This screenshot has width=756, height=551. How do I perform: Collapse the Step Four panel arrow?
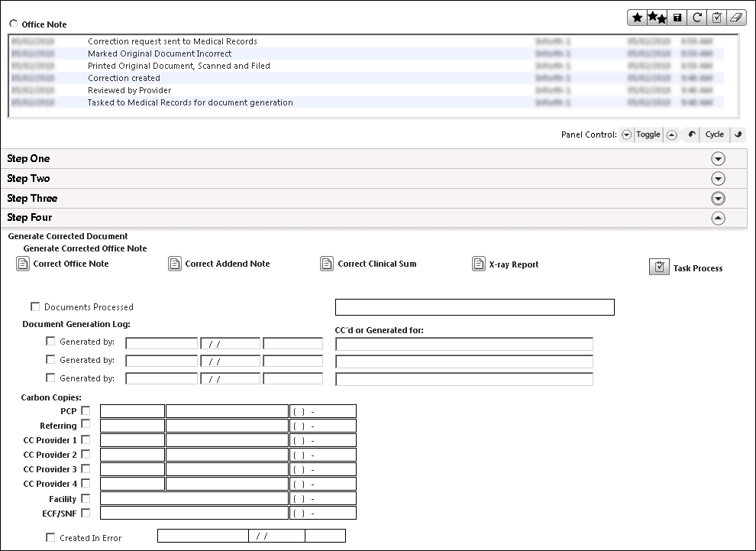pos(718,218)
